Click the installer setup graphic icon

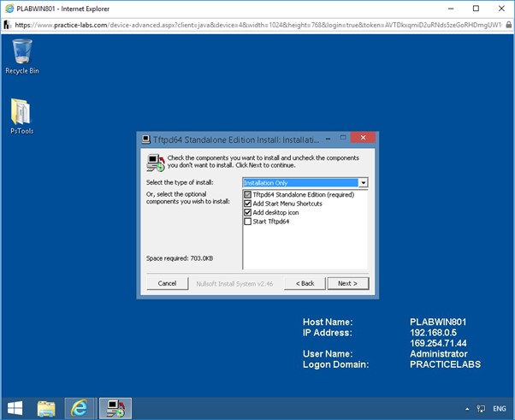(156, 163)
